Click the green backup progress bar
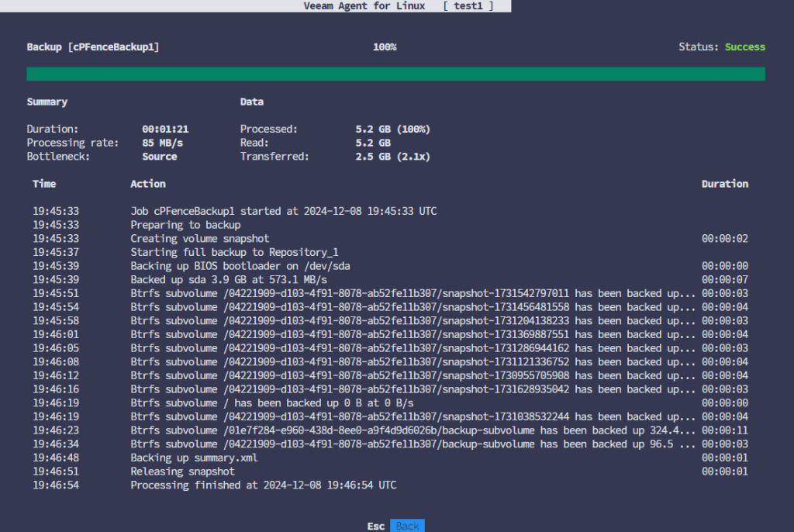Image resolution: width=794 pixels, height=532 pixels. click(x=395, y=74)
